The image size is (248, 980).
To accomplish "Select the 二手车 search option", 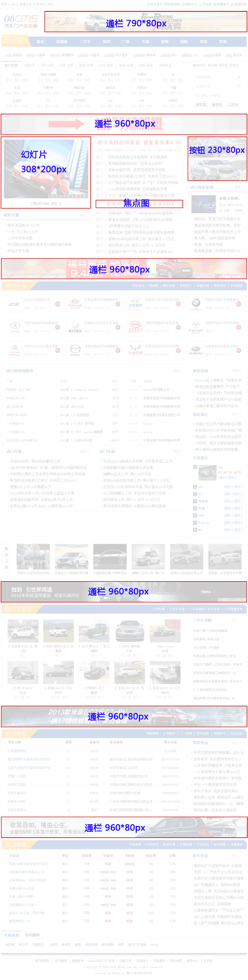I will pyautogui.click(x=233, y=104).
